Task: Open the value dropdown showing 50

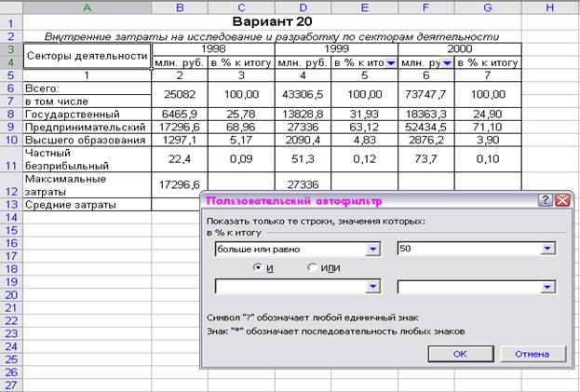Action: point(547,249)
